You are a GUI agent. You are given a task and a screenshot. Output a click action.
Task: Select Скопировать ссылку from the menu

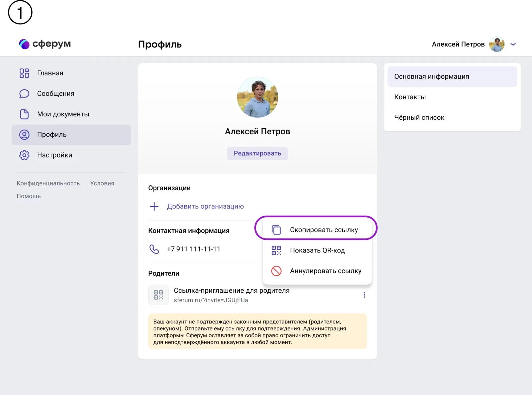click(x=317, y=230)
